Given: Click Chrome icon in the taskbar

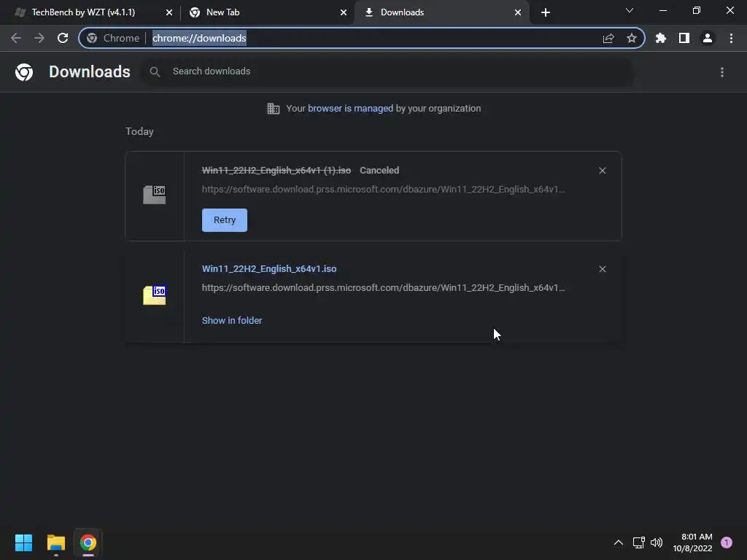Looking at the screenshot, I should pyautogui.click(x=88, y=542).
